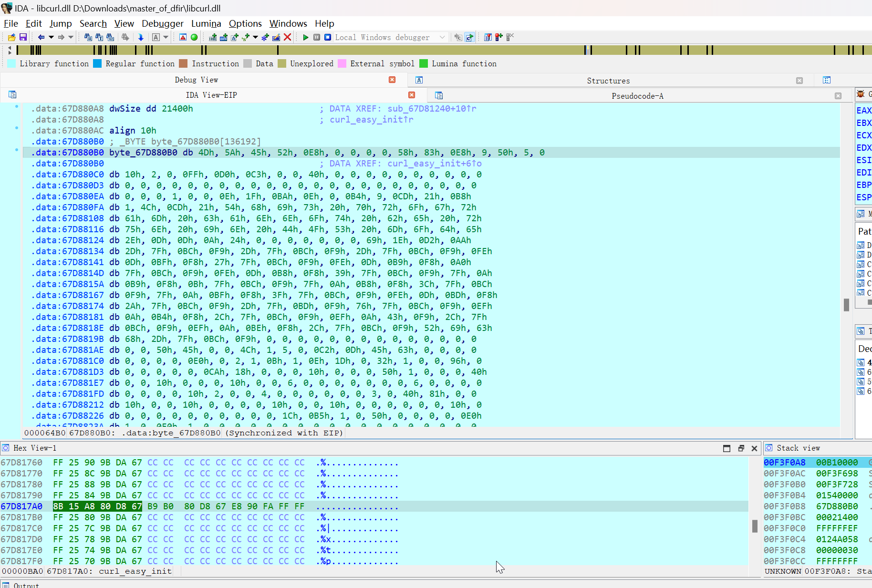Click the Library function cyan swatch
872x588 pixels.
point(11,63)
